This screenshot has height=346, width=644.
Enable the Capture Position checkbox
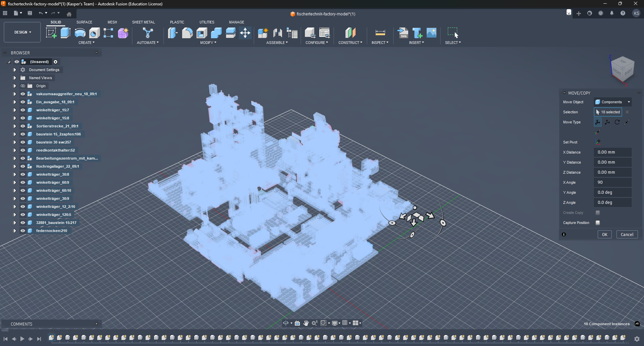(598, 223)
